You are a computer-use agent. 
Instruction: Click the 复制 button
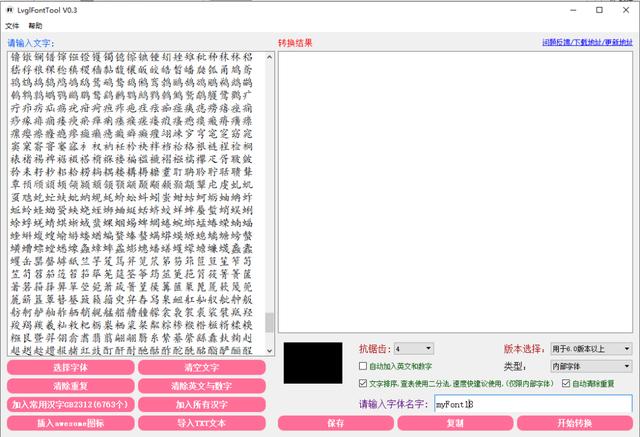point(455,423)
